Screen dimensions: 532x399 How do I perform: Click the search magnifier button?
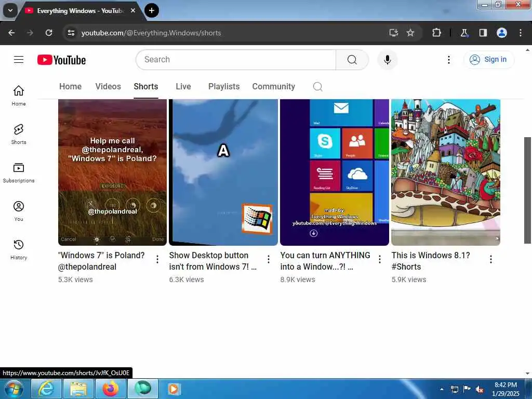[x=352, y=60]
